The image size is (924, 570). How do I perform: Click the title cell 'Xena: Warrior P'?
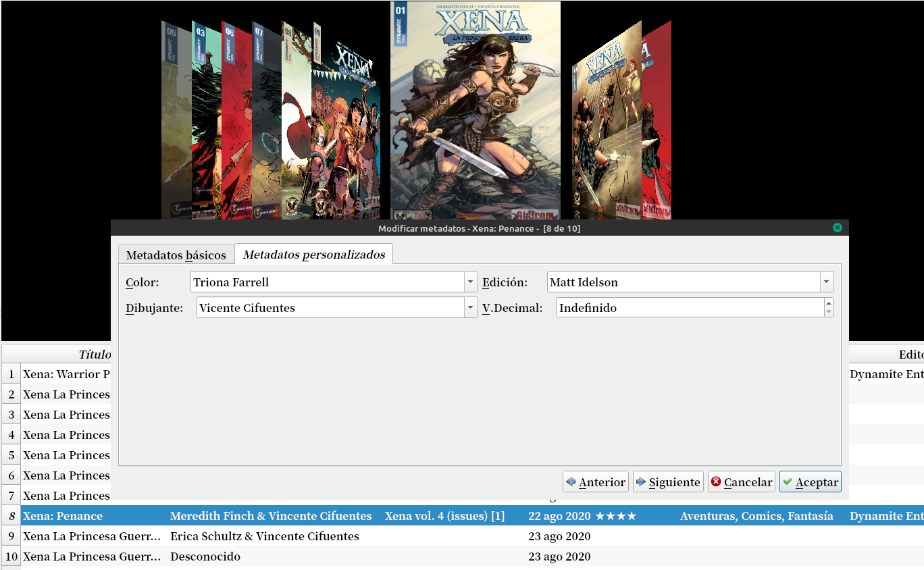66,374
